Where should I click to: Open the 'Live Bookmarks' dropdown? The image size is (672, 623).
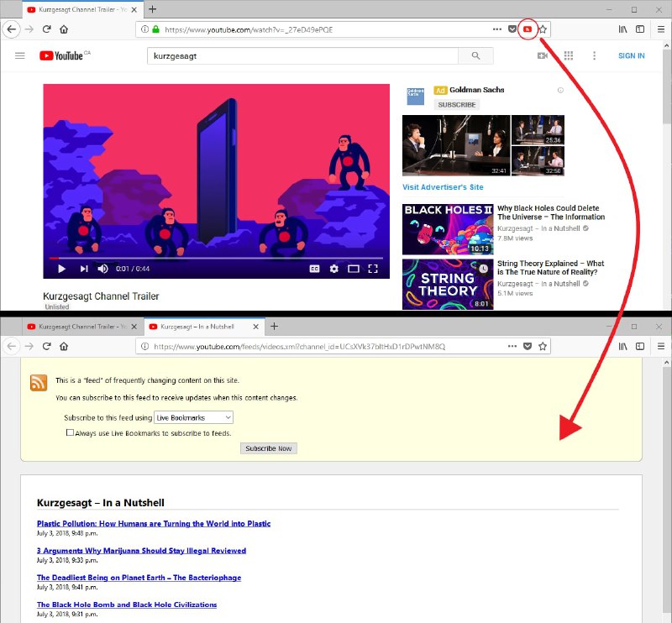coord(193,416)
